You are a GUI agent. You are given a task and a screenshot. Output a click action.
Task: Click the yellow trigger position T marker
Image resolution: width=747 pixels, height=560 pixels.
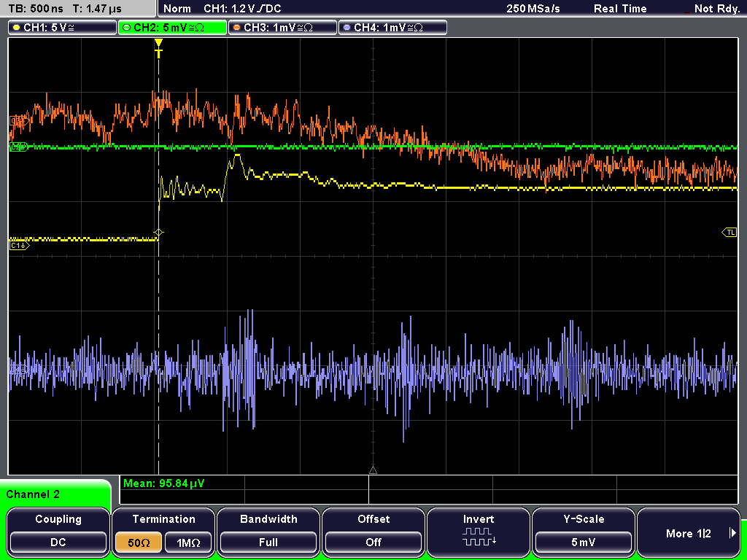158,47
